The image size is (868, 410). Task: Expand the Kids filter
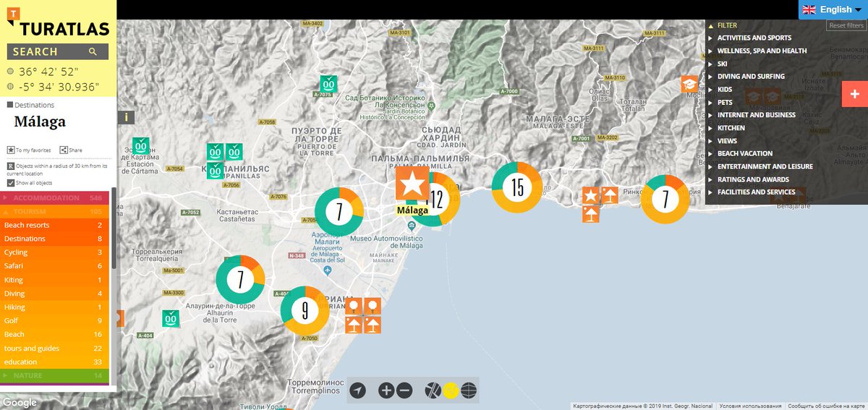[x=725, y=90]
